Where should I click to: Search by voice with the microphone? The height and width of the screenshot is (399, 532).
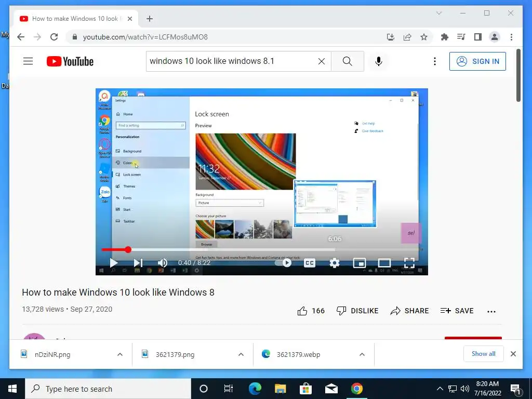[379, 61]
